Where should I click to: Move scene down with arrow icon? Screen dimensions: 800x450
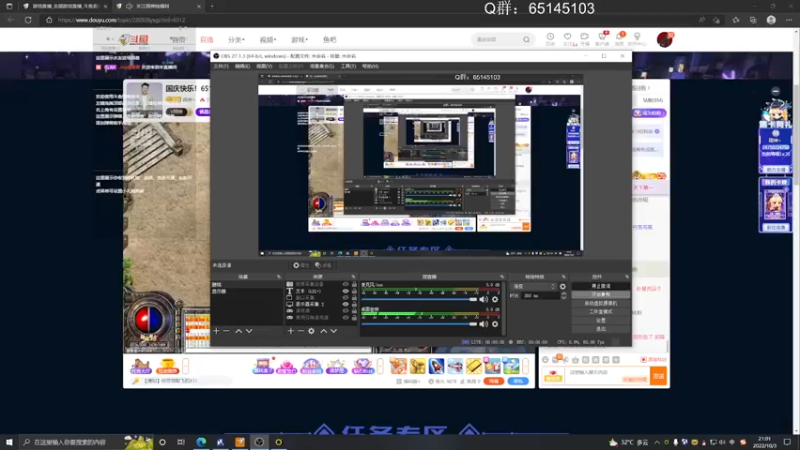tap(249, 331)
